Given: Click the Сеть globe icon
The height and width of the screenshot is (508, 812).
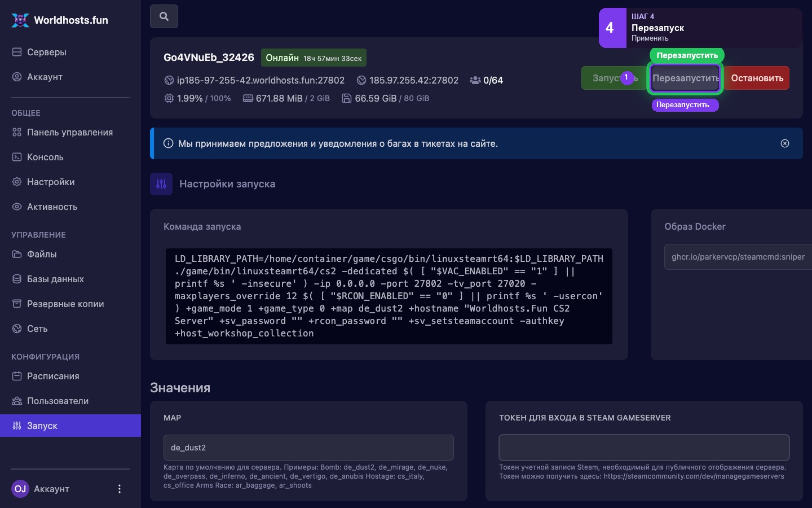Looking at the screenshot, I should [x=17, y=329].
